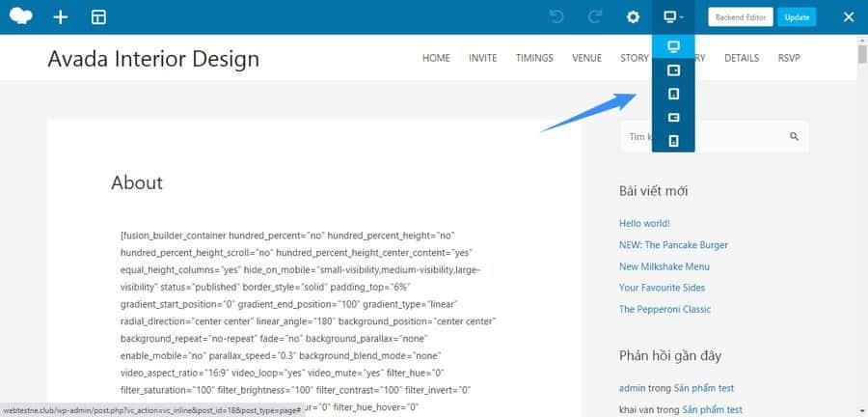Viewport: 868px width, 417px height.
Task: Select tablet portrait preview icon
Action: 673,95
